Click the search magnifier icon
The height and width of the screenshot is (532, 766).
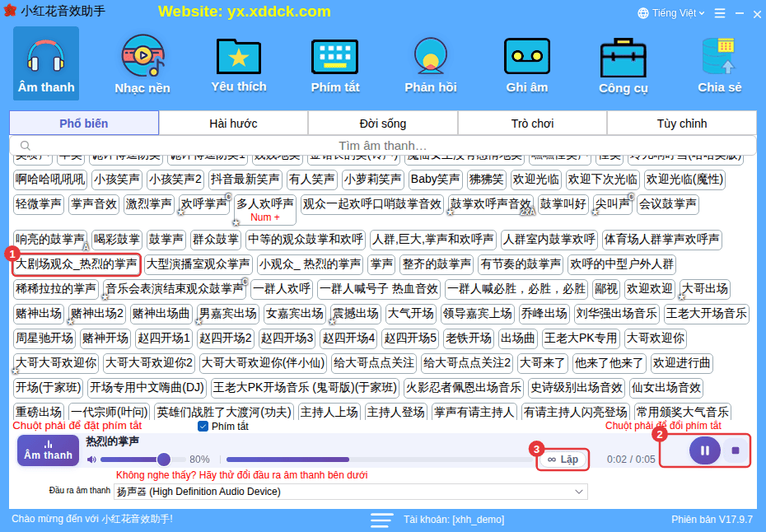(x=26, y=146)
